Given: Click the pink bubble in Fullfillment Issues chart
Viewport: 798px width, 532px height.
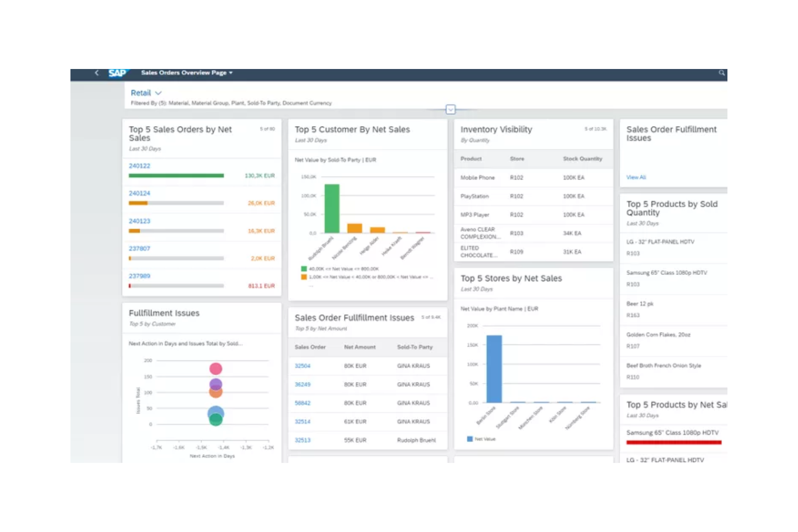Looking at the screenshot, I should point(216,369).
